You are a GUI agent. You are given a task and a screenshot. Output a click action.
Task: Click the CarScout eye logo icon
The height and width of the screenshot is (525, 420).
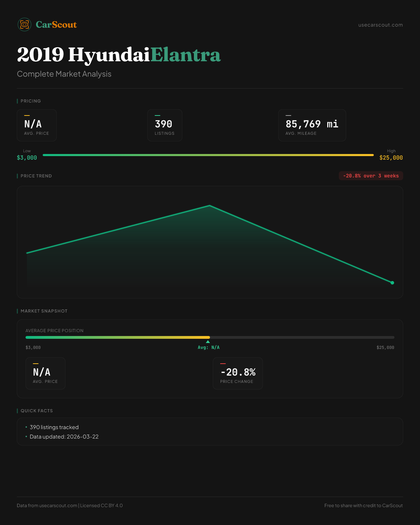tap(24, 24)
